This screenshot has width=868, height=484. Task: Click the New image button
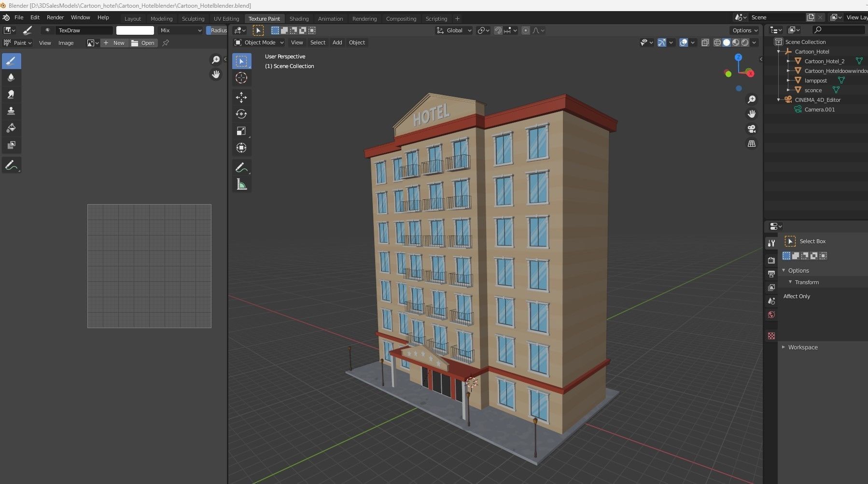[114, 43]
